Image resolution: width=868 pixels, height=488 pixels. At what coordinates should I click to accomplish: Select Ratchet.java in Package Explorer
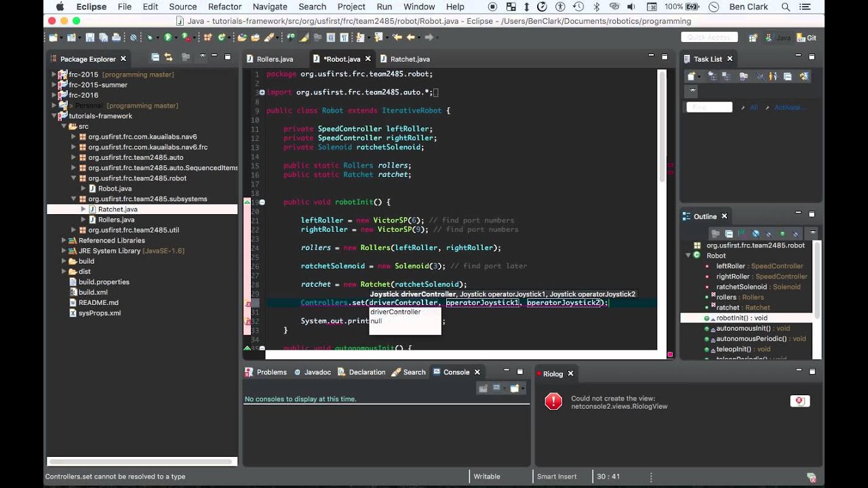pyautogui.click(x=117, y=209)
